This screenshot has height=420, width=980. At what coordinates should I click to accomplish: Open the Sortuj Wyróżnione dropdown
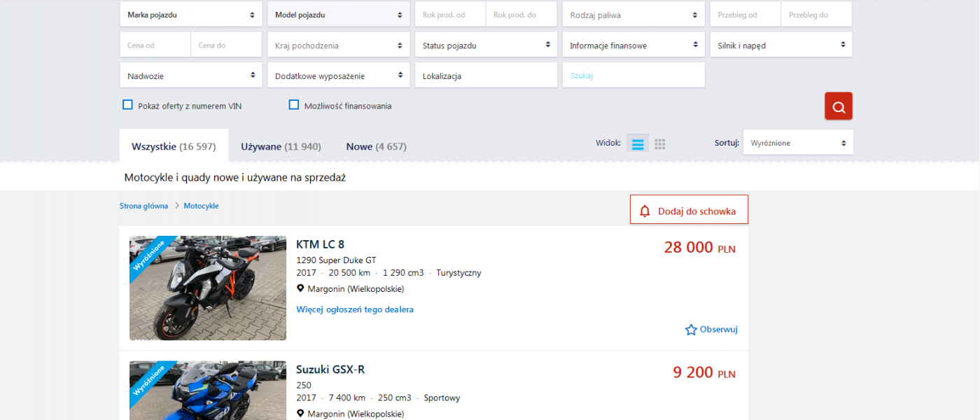point(797,143)
